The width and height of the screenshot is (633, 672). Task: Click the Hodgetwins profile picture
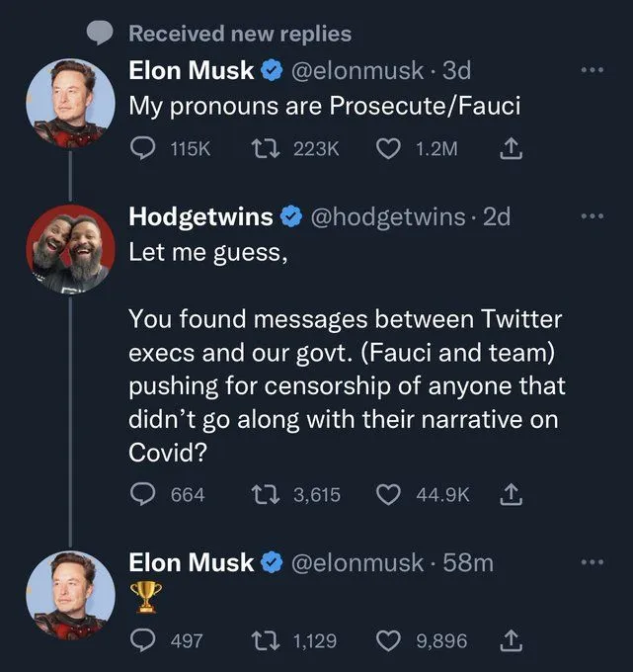click(69, 249)
